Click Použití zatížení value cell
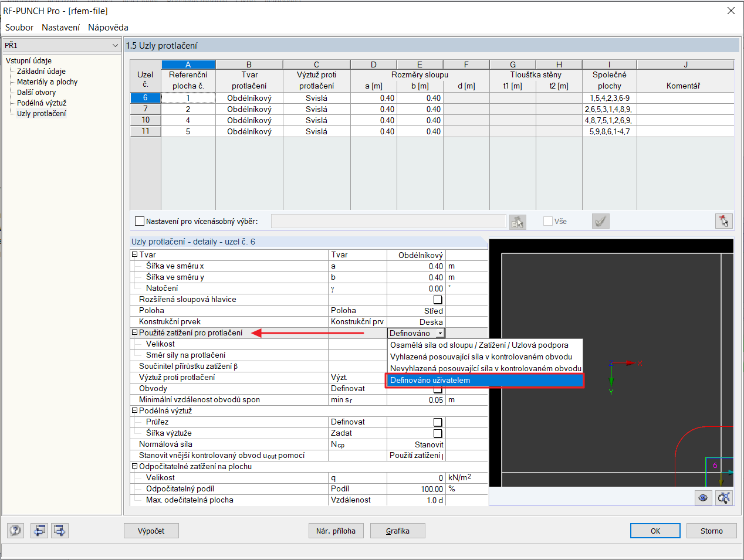The height and width of the screenshot is (560, 744). click(x=416, y=456)
